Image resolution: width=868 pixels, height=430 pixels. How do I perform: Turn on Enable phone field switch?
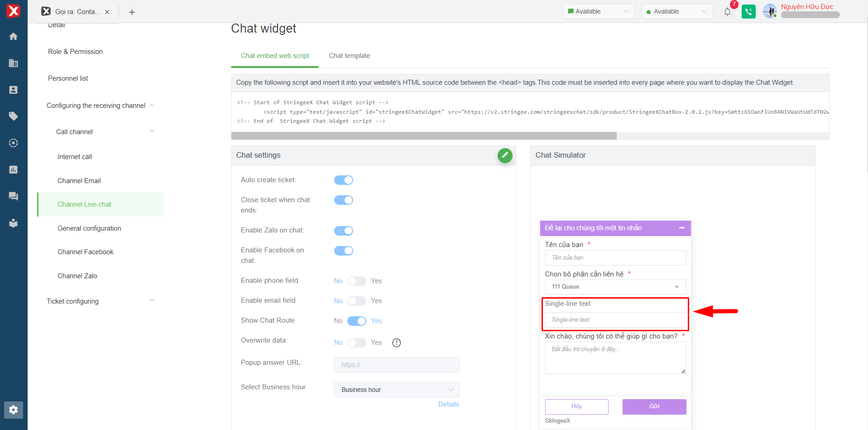click(357, 281)
